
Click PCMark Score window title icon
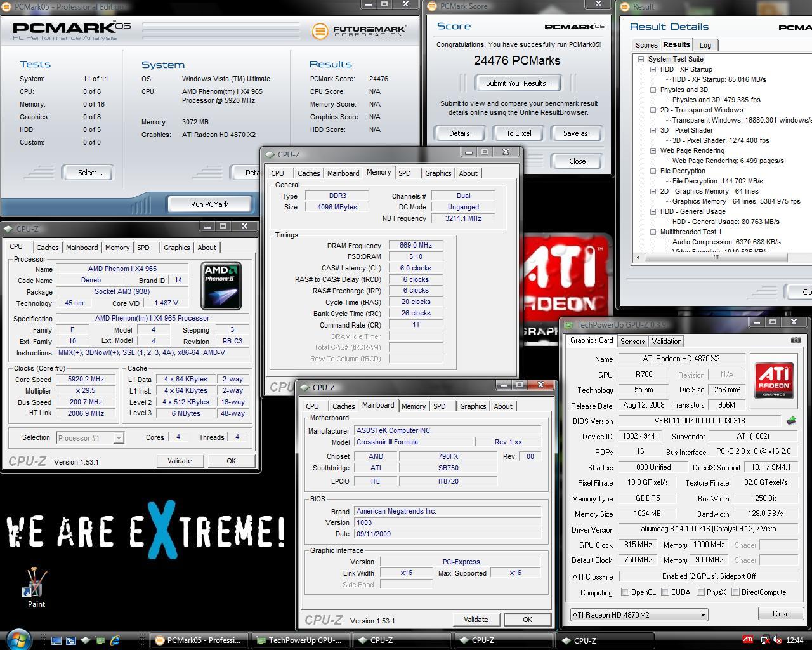(433, 6)
